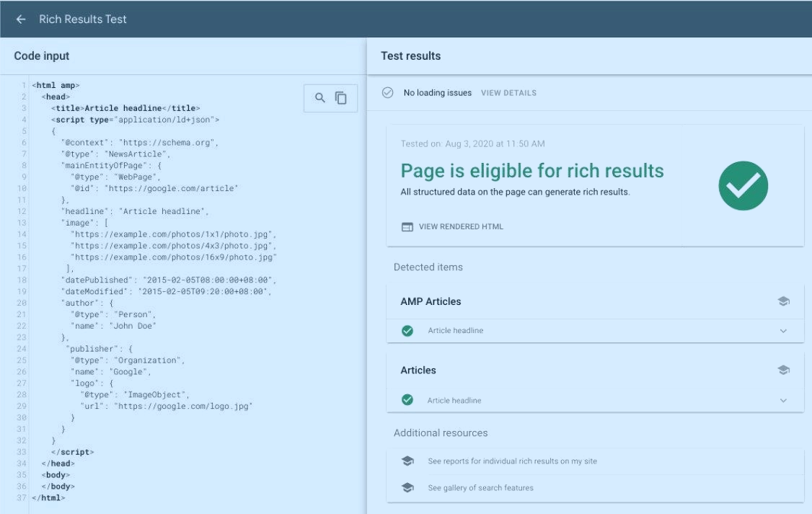Click the publisher property line
Viewport: 812px width, 514px height.
point(99,349)
